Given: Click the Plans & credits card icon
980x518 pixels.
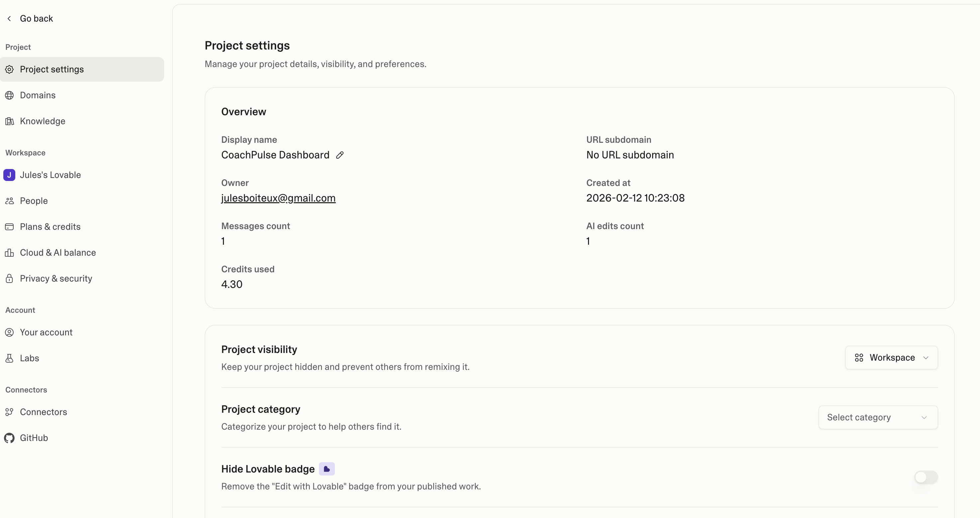Looking at the screenshot, I should (x=10, y=227).
